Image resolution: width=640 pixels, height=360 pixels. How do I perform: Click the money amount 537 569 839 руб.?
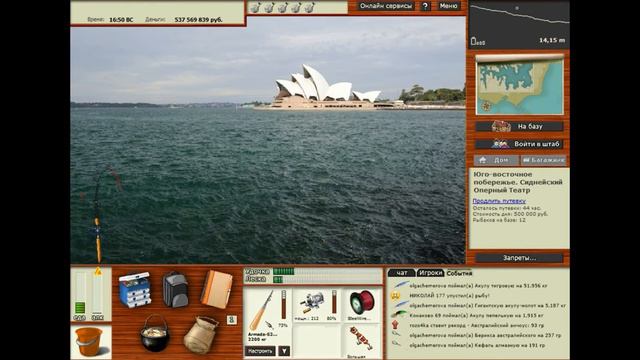(198, 20)
